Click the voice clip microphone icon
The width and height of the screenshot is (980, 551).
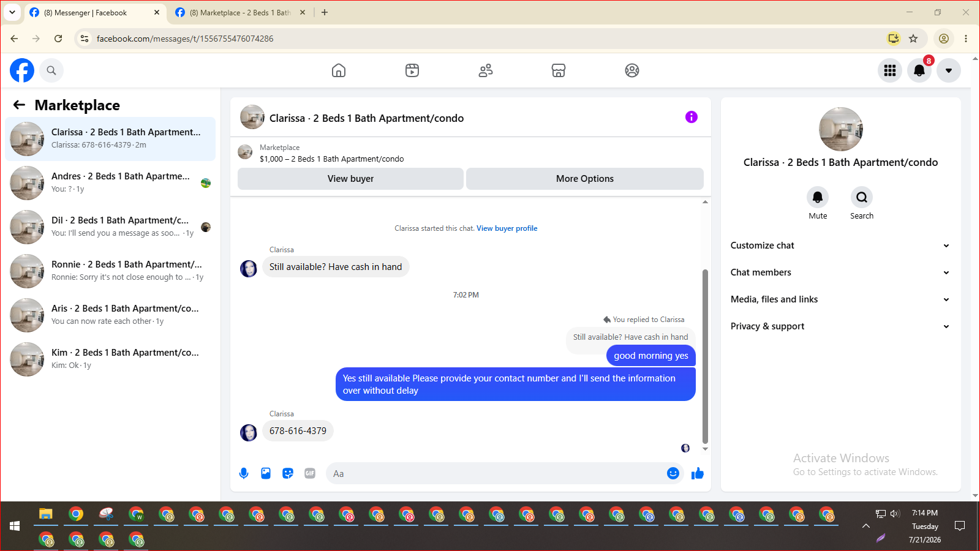coord(244,473)
